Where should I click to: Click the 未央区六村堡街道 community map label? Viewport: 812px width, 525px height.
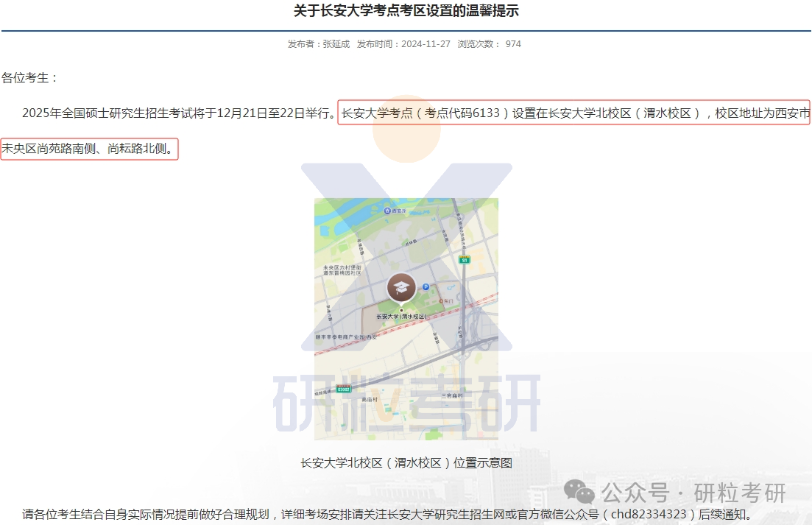[x=342, y=270]
